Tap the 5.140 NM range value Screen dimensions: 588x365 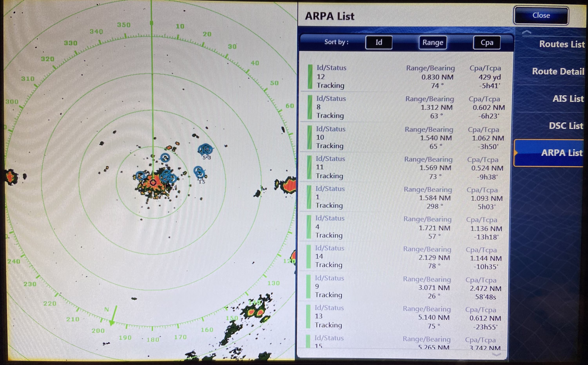[434, 317]
